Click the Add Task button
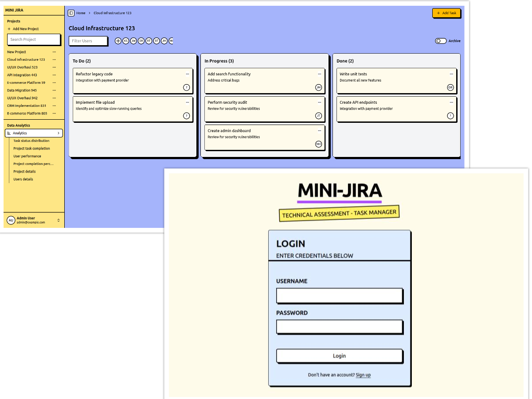The width and height of the screenshot is (532, 399). click(x=446, y=13)
